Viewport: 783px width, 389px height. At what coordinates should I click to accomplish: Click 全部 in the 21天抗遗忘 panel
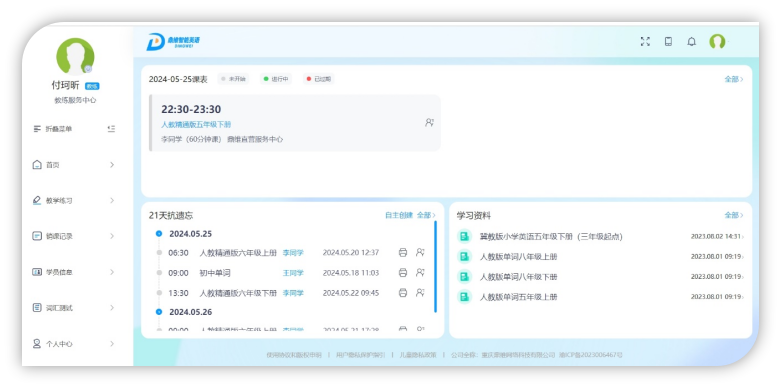426,215
